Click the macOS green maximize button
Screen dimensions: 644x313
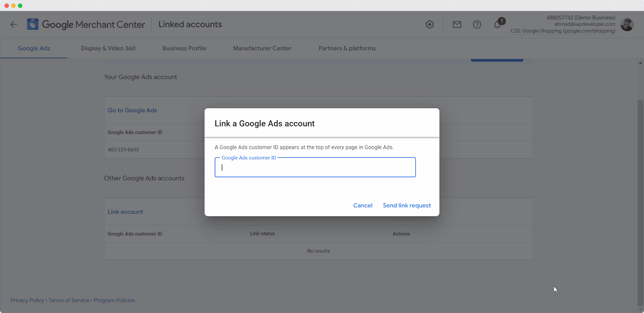(x=20, y=6)
